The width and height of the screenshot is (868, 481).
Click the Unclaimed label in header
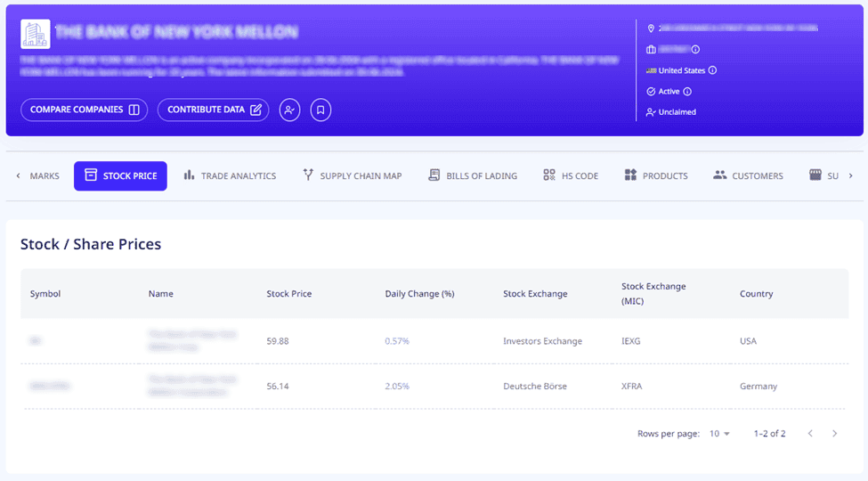coord(677,112)
